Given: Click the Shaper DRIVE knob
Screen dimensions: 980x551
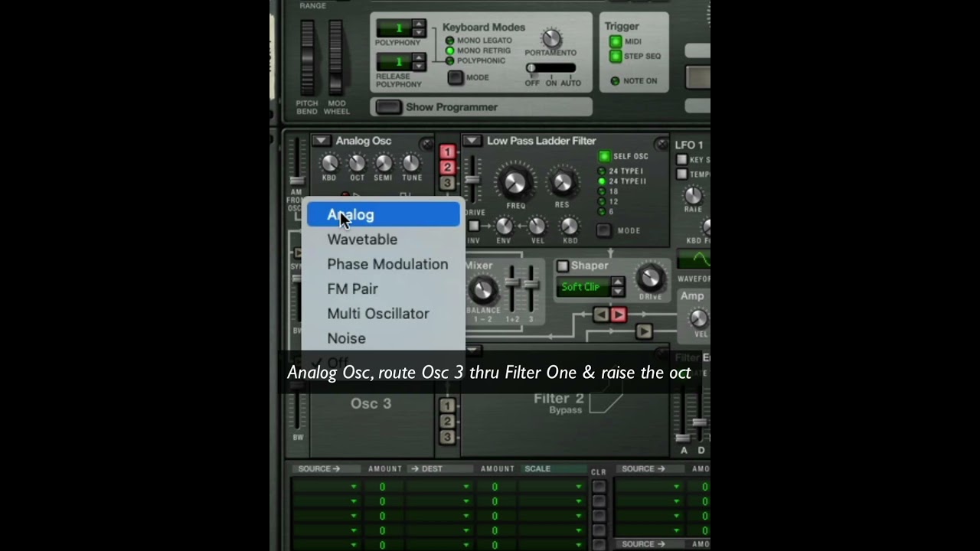Looking at the screenshot, I should [650, 278].
